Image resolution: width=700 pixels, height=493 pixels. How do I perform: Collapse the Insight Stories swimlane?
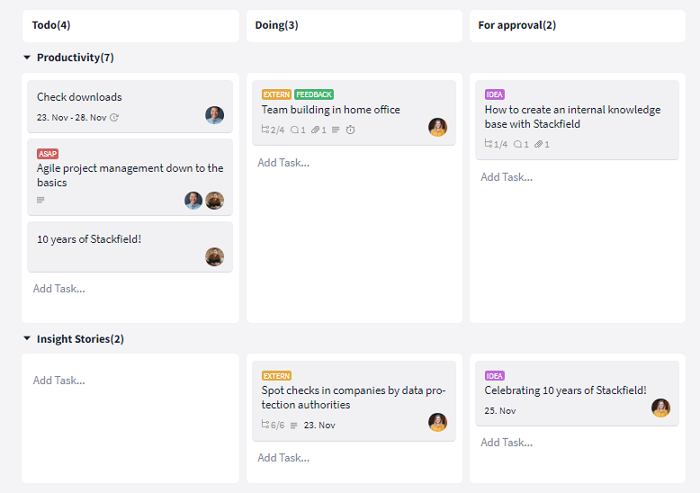coord(27,339)
